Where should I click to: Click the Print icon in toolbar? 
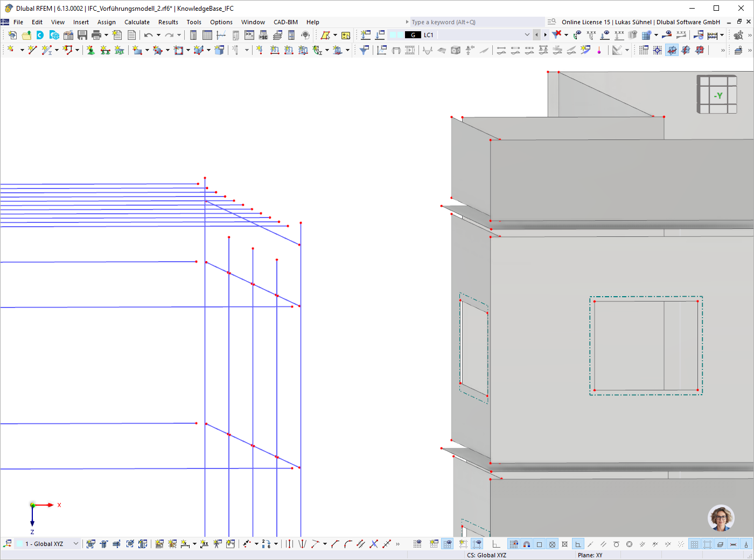point(96,35)
